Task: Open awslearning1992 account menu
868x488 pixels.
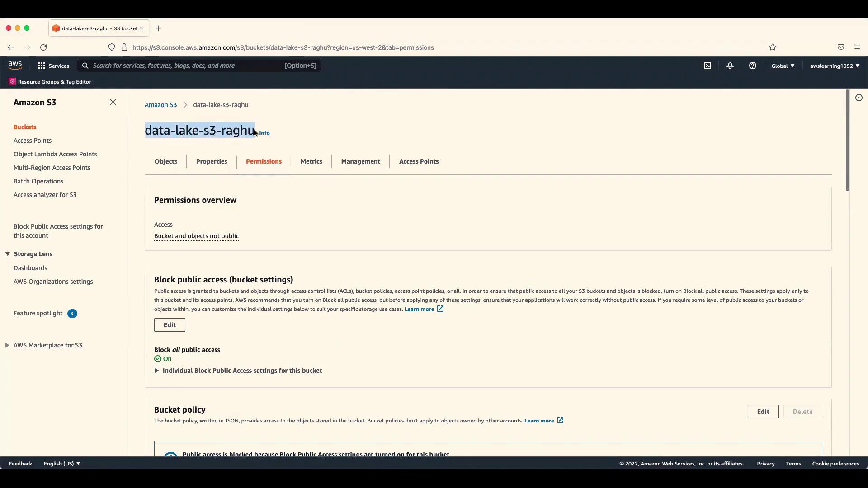Action: (x=835, y=66)
